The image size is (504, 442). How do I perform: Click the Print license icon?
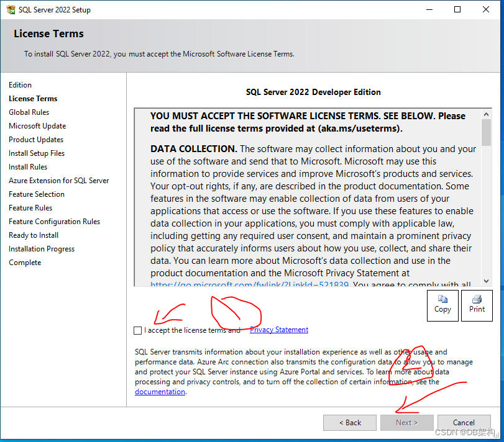pyautogui.click(x=477, y=305)
